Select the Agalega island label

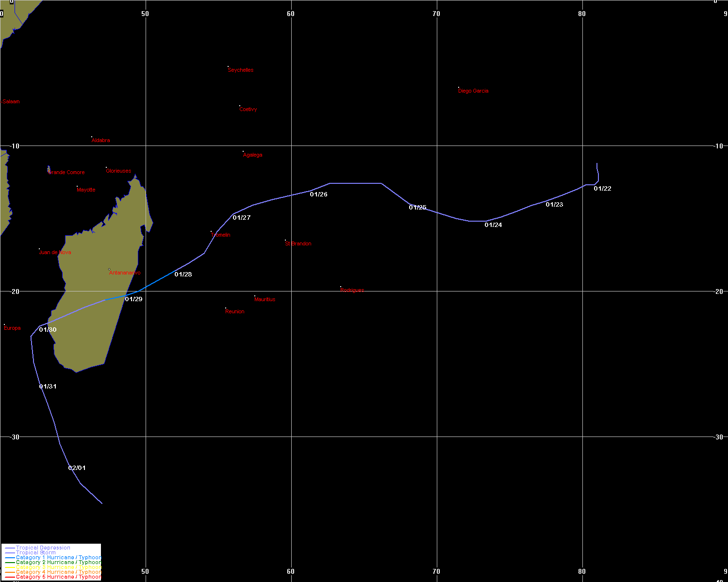252,155
